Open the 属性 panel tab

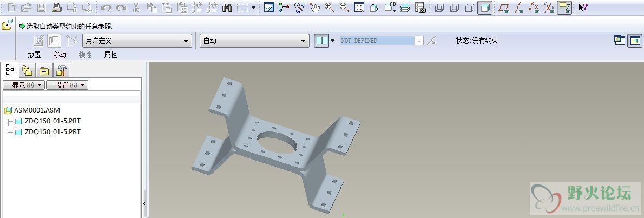point(110,55)
